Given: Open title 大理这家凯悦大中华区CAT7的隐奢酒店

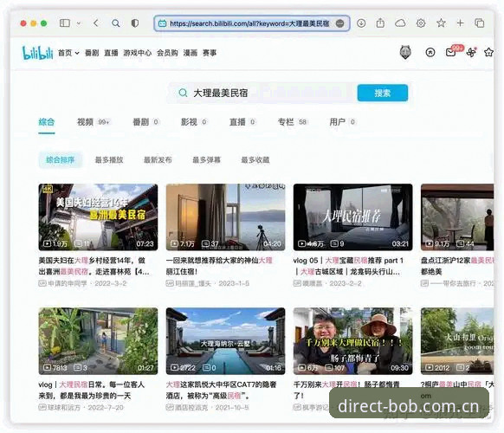Looking at the screenshot, I should tap(221, 391).
